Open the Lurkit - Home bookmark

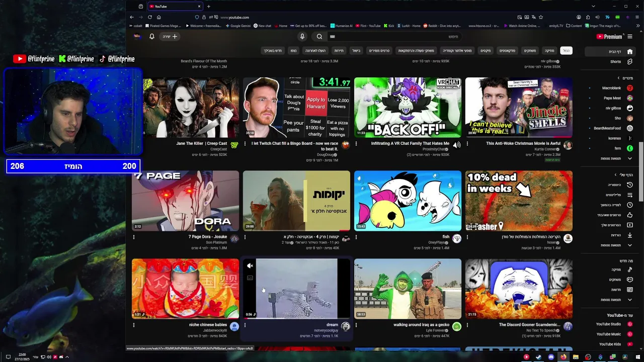click(410, 26)
